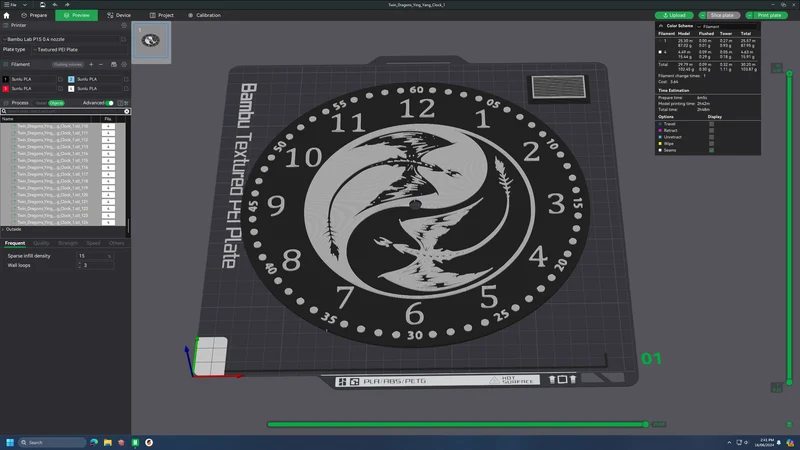Add a filament using the plus icon

click(91, 64)
